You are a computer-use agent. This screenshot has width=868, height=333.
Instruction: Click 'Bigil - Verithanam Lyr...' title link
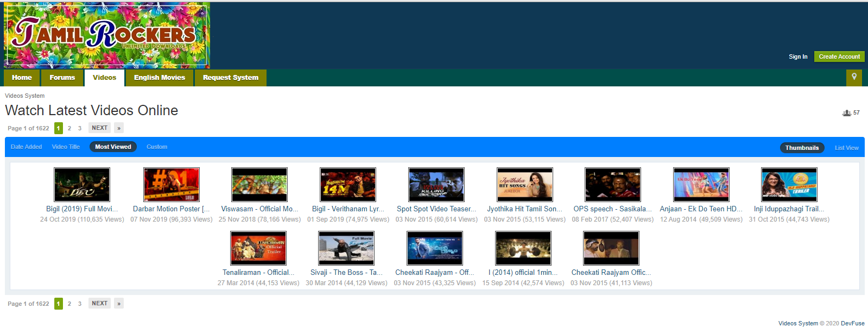click(348, 209)
